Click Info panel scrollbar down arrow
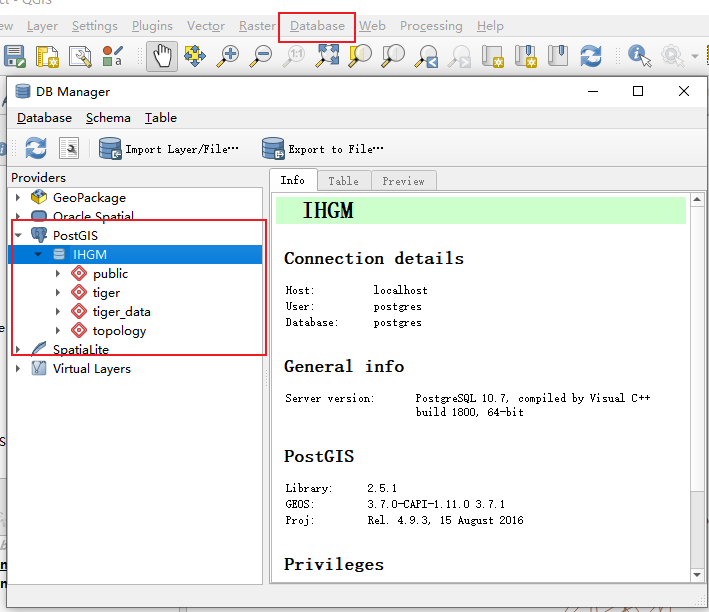 697,575
